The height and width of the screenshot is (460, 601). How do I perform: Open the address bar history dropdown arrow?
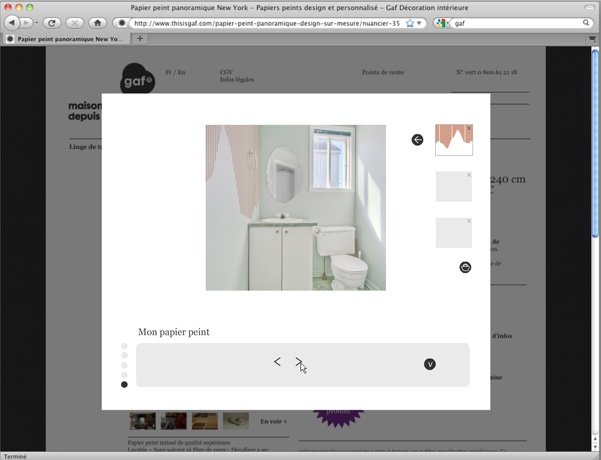[x=419, y=23]
